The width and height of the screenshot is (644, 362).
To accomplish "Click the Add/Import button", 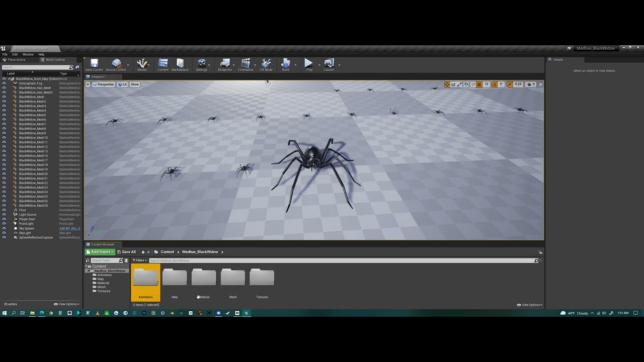I will pyautogui.click(x=100, y=252).
